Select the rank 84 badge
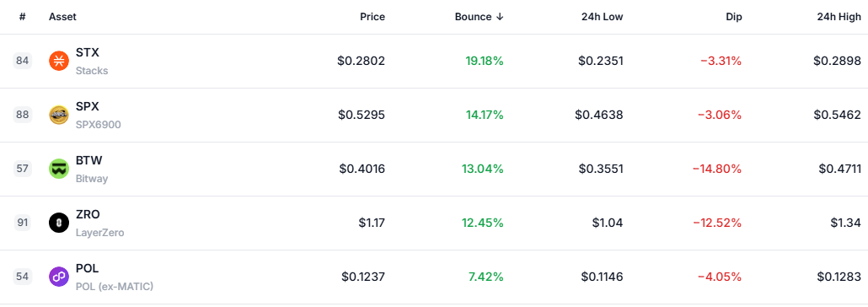The width and height of the screenshot is (868, 307). [x=23, y=61]
